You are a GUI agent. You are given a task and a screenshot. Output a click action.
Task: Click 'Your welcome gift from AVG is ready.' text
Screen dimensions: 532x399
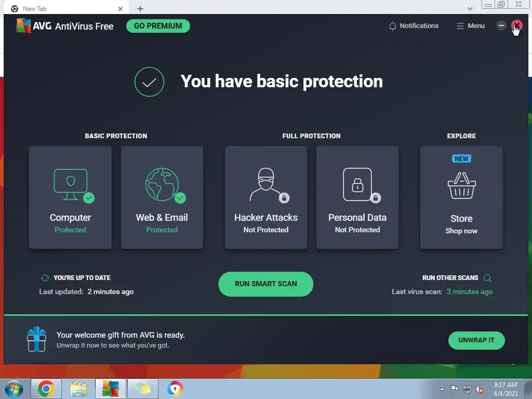[x=121, y=335]
